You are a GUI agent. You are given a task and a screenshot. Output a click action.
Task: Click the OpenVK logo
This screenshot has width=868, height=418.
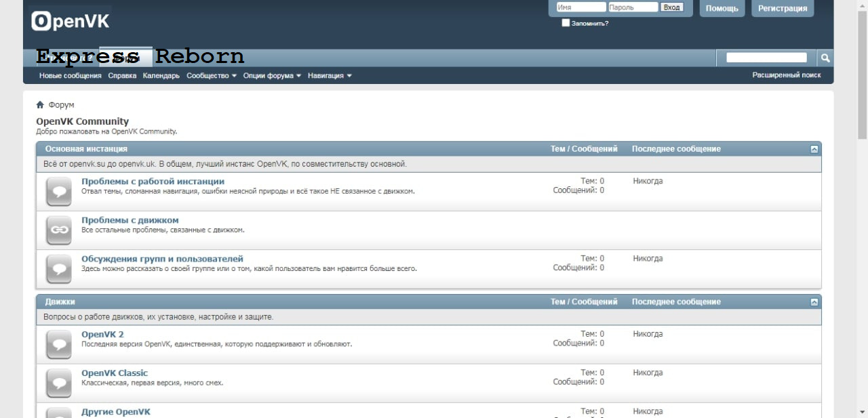coord(71,22)
